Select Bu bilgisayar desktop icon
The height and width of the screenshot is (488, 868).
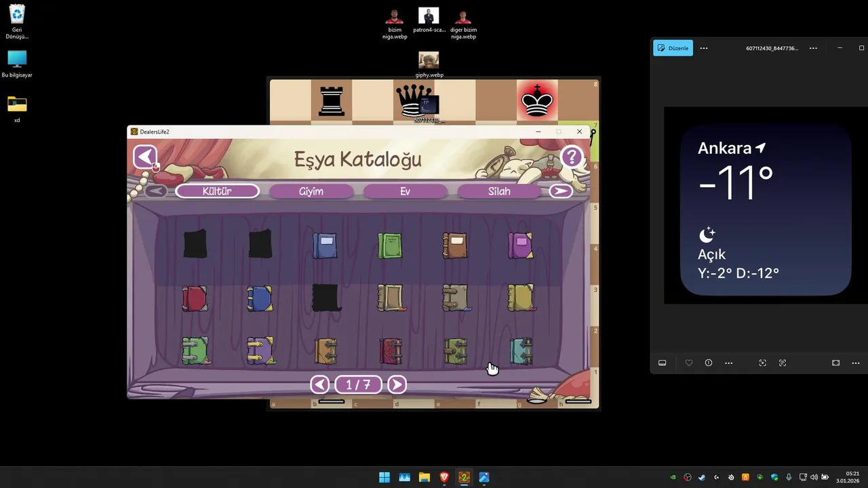[17, 64]
